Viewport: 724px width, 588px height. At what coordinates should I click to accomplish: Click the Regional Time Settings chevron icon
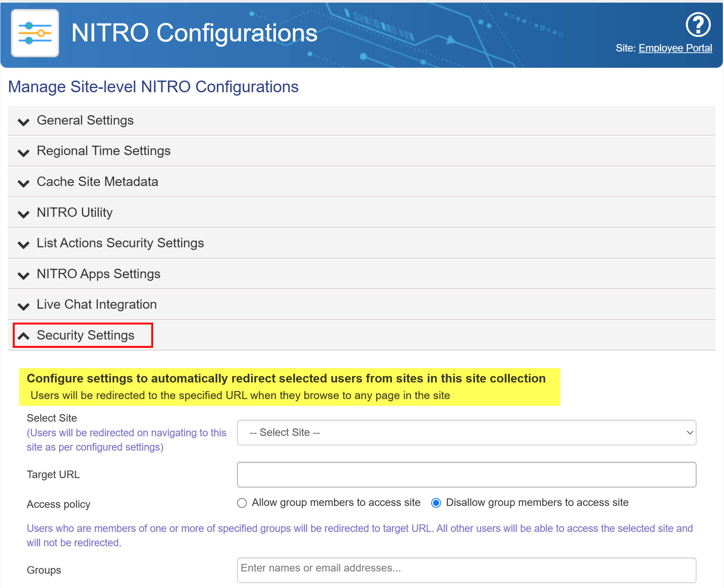click(24, 152)
